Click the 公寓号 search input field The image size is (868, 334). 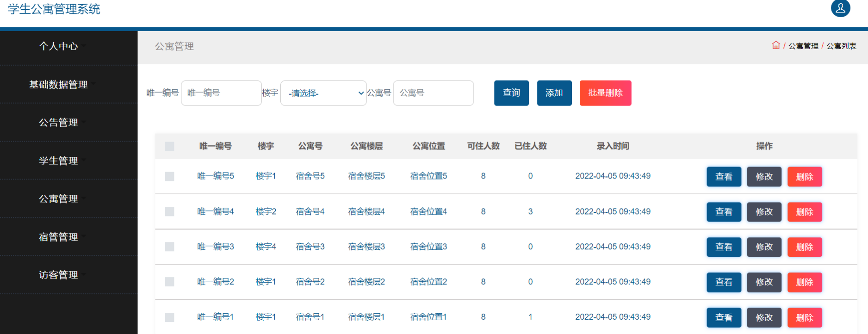[433, 93]
